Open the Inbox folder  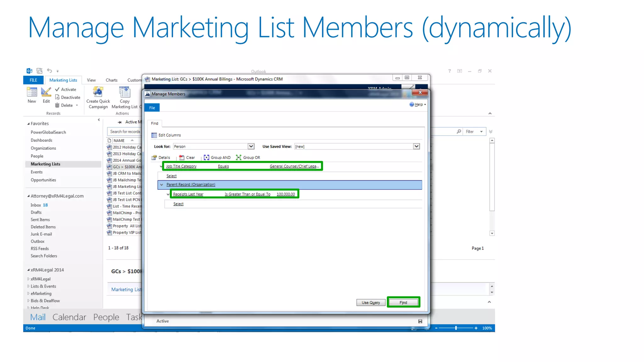pyautogui.click(x=36, y=205)
